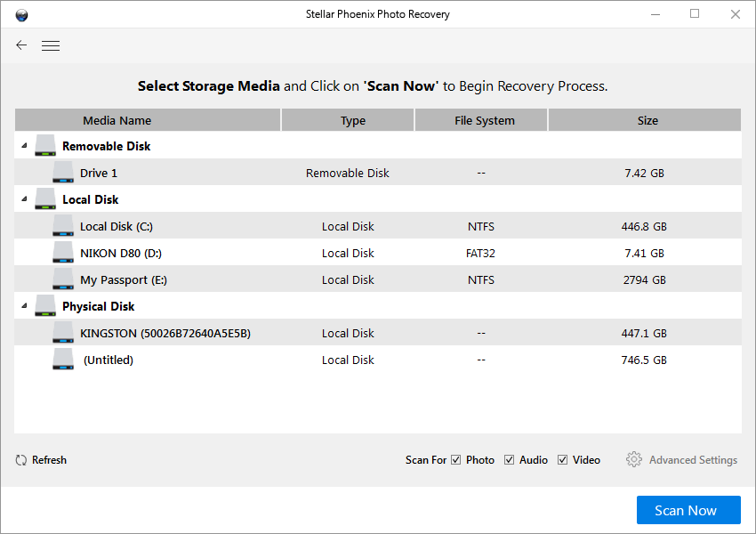Click the Physical Disk group drive icon
This screenshot has width=756, height=534.
coord(45,306)
